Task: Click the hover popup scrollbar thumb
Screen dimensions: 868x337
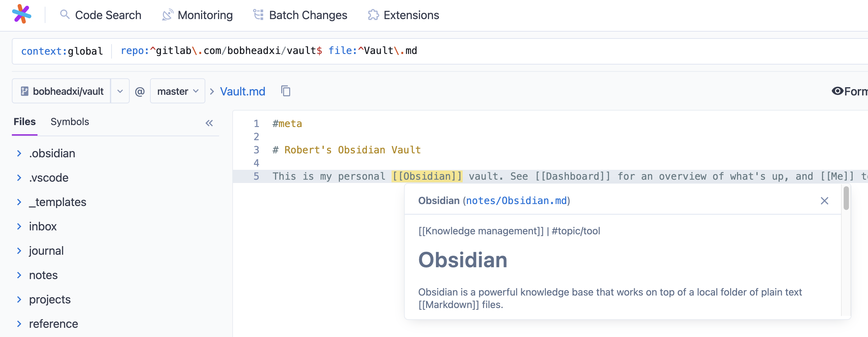Action: [846, 198]
